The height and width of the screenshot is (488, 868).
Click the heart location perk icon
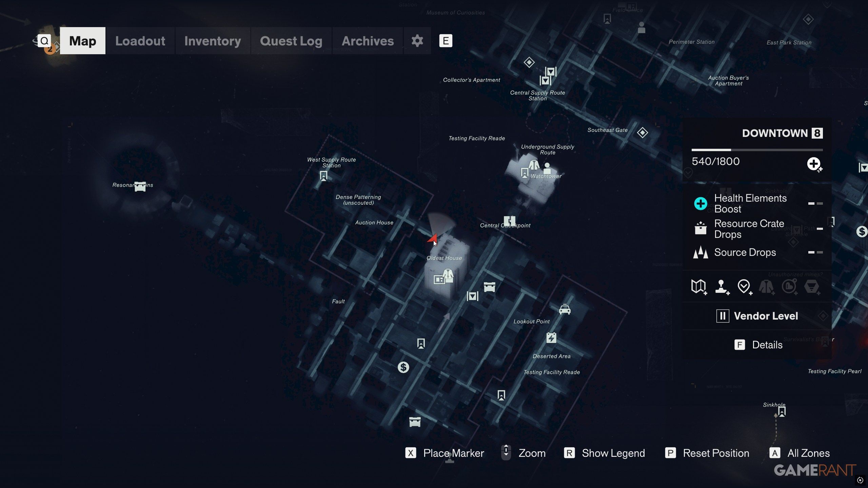click(744, 287)
